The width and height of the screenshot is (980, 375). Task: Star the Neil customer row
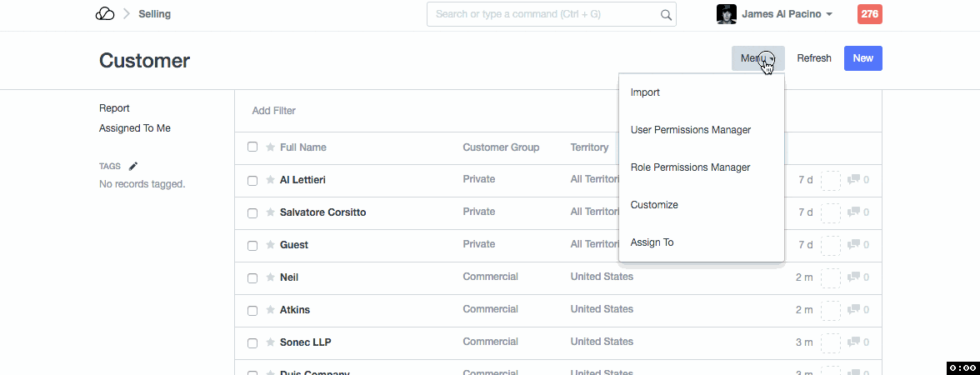pos(270,277)
